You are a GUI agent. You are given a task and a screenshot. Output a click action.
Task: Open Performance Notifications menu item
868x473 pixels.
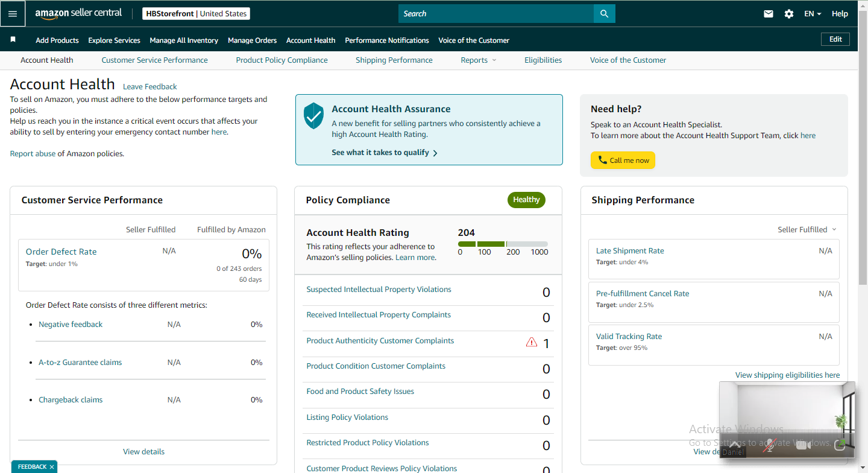click(x=387, y=40)
